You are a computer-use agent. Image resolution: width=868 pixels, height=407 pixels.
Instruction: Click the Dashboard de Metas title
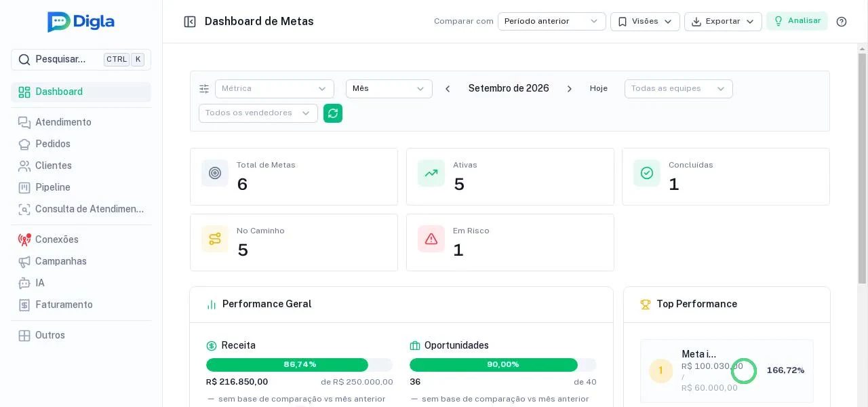[259, 22]
